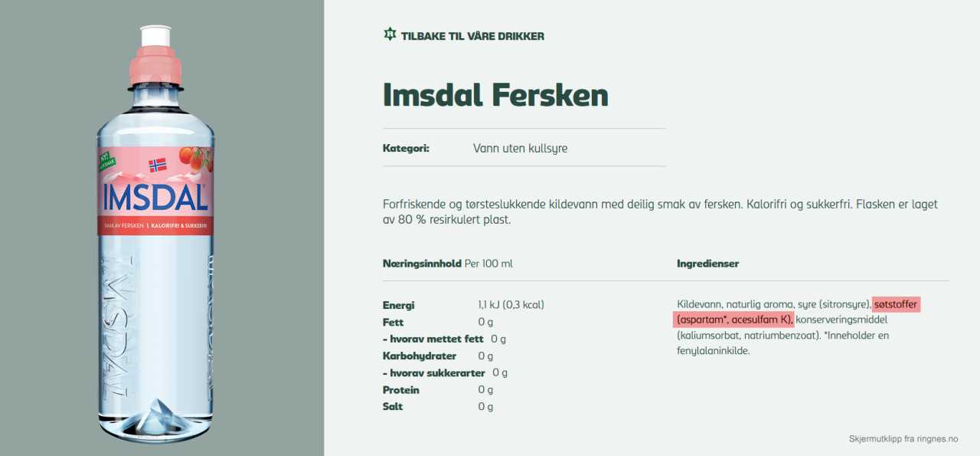Select the green 'NY SMAK' badge on the bottle
Viewport: 980px width, 456px height.
click(107, 159)
